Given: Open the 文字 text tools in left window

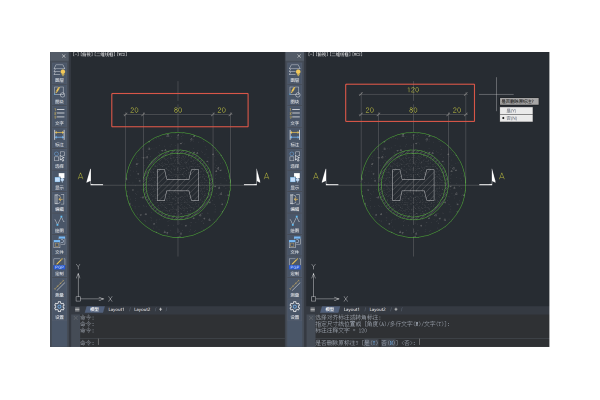Looking at the screenshot, I should (x=59, y=116).
